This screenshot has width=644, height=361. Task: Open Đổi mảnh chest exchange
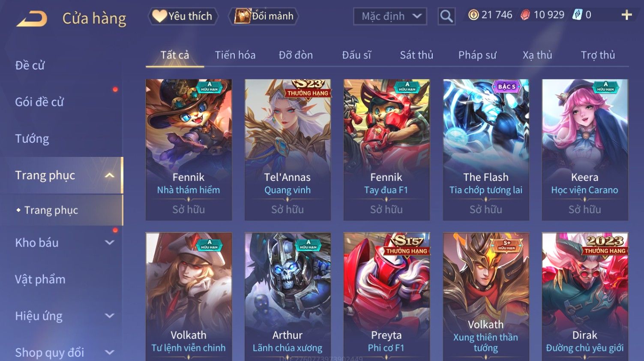coord(264,16)
